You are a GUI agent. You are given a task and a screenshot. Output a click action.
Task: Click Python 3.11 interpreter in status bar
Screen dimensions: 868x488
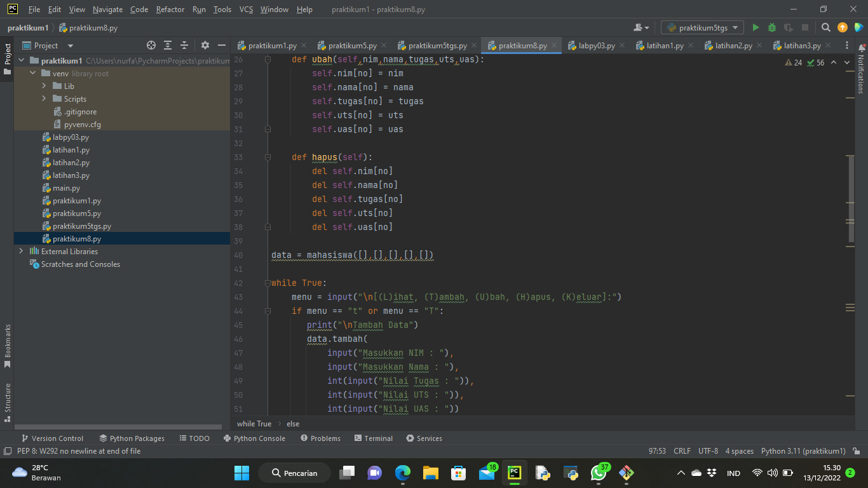click(803, 451)
